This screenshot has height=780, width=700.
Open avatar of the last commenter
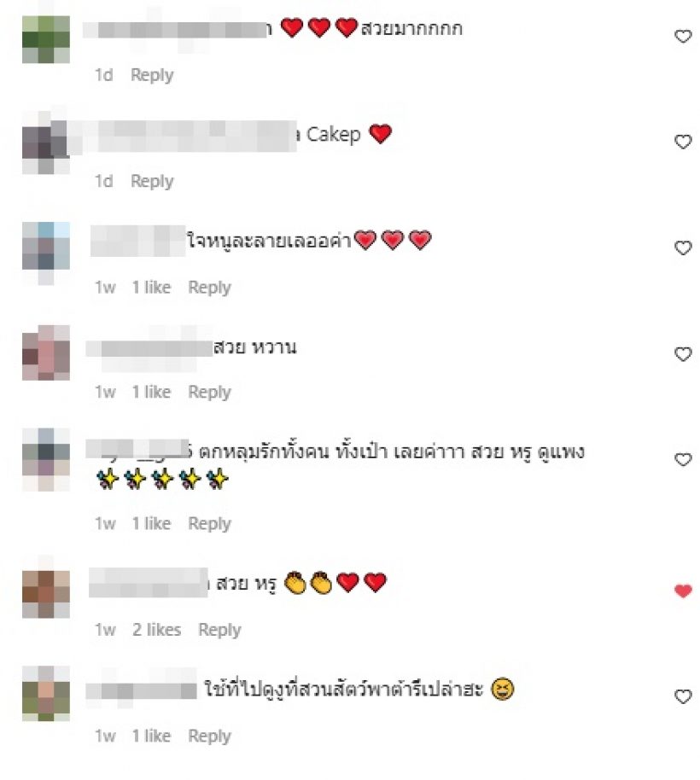point(46,694)
